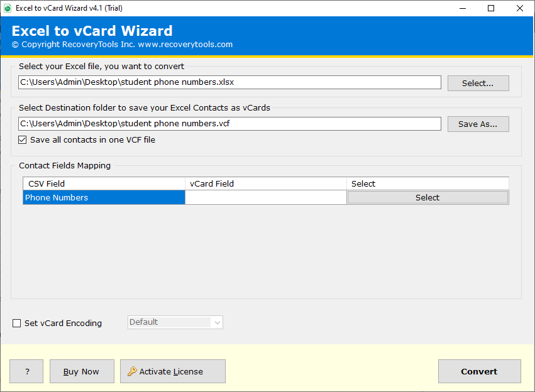Maximize the Excel to vCard Wizard window
Screen dimensions: 535x392
tap(491, 8)
